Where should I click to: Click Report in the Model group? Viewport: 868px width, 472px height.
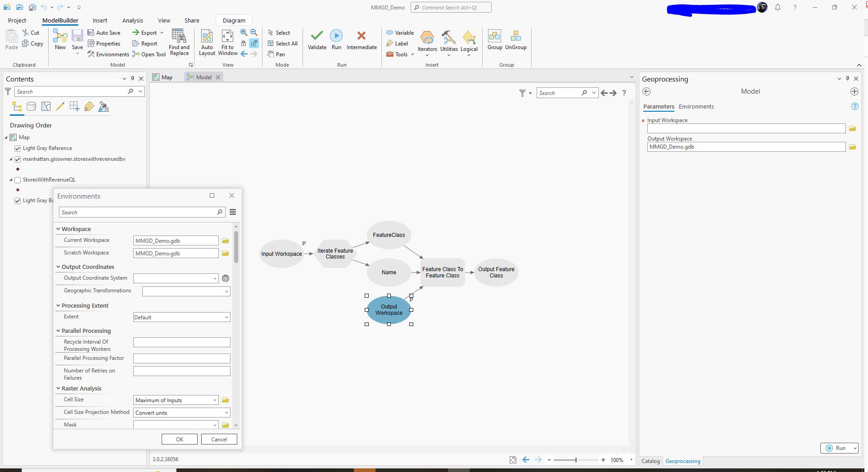pyautogui.click(x=145, y=43)
